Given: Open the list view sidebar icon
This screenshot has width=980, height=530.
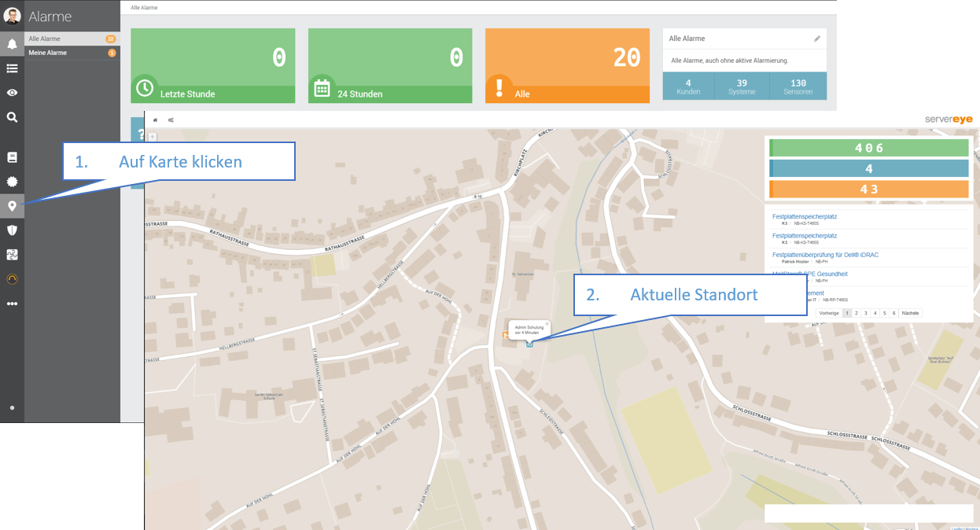Looking at the screenshot, I should coord(12,68).
